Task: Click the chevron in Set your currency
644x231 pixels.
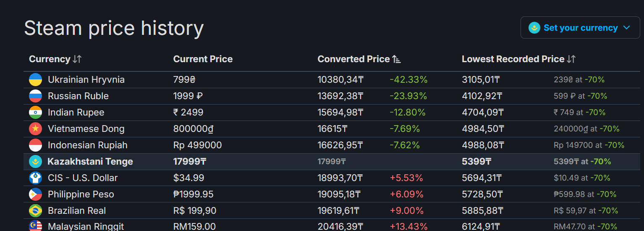Action: 627,28
